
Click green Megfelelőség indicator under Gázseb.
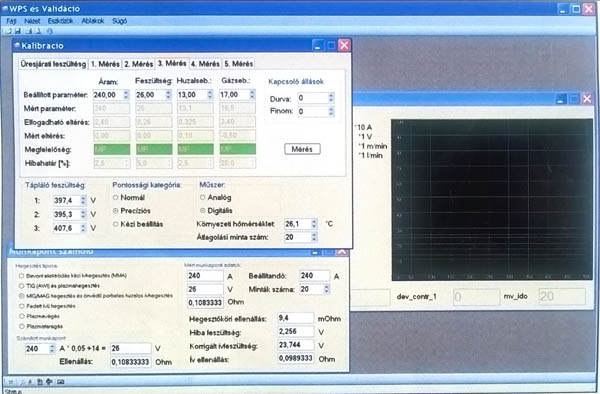(238, 149)
